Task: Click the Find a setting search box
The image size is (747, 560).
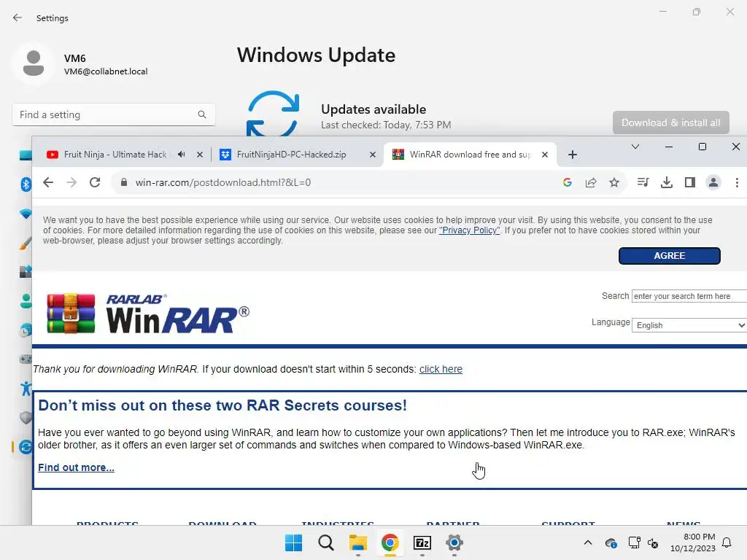Action: pyautogui.click(x=113, y=114)
